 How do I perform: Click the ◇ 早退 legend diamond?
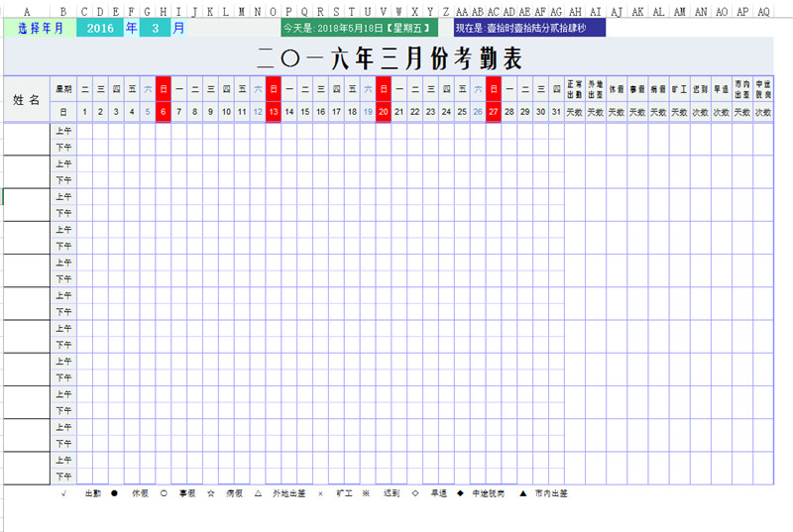click(414, 492)
